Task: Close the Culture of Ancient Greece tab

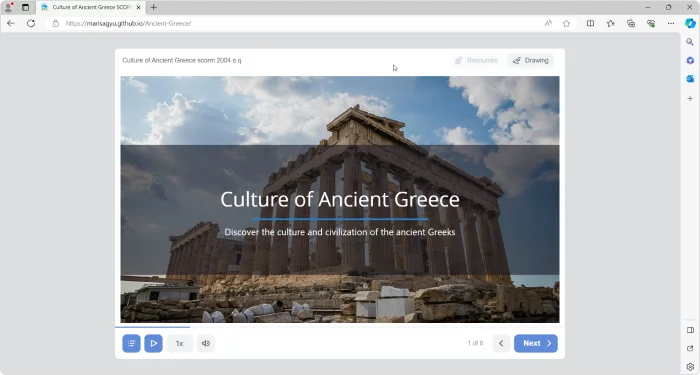Action: (x=138, y=7)
